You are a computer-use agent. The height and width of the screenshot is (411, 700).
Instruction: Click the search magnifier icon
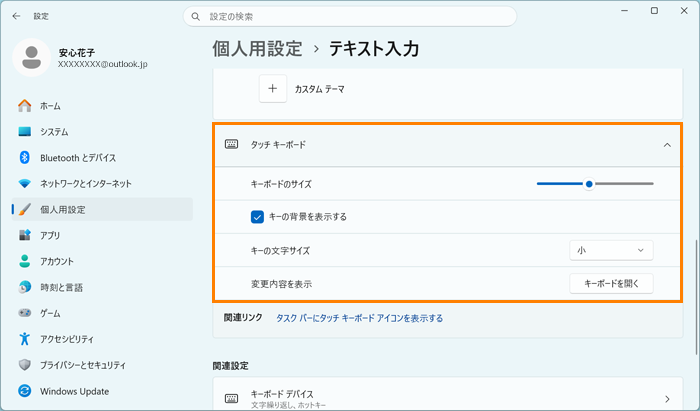[196, 17]
